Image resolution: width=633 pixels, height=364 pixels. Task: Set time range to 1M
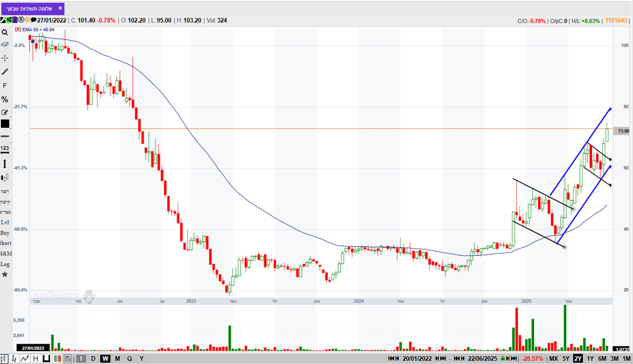coord(626,358)
